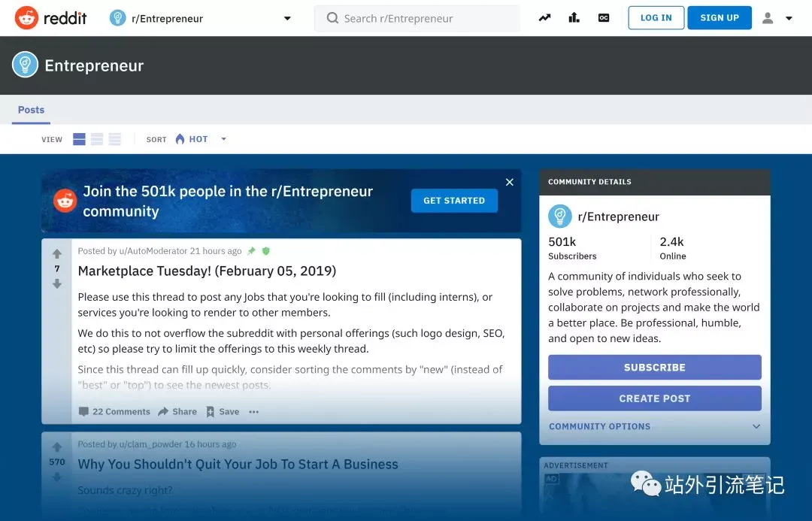Viewport: 812px width, 521px height.
Task: Open u/clam_powder profile link
Action: tap(150, 444)
